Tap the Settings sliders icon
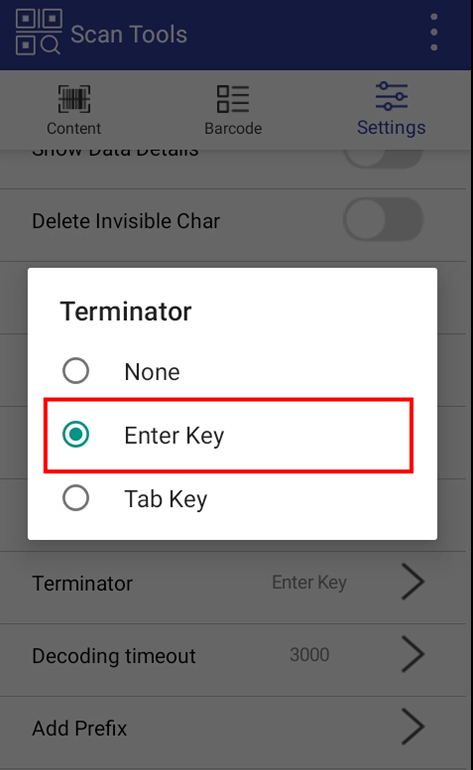 coord(391,96)
